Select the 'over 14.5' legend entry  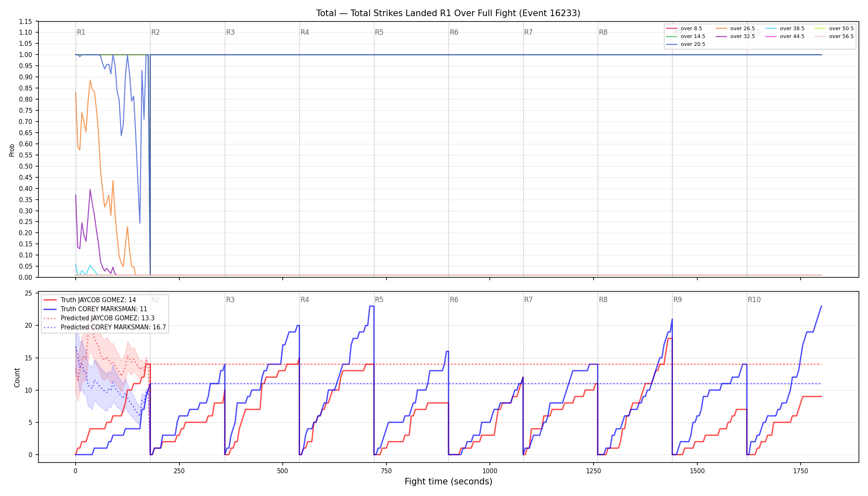click(x=686, y=36)
